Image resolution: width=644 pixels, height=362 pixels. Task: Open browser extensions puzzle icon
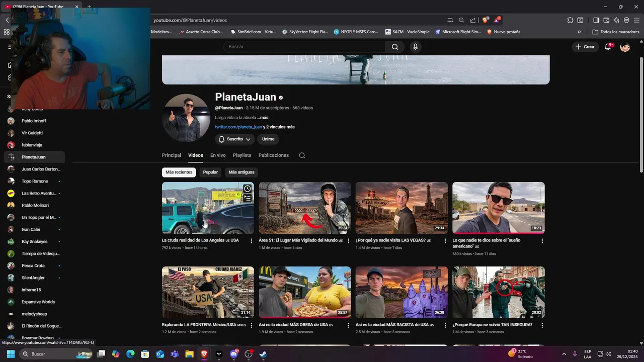[x=570, y=20]
